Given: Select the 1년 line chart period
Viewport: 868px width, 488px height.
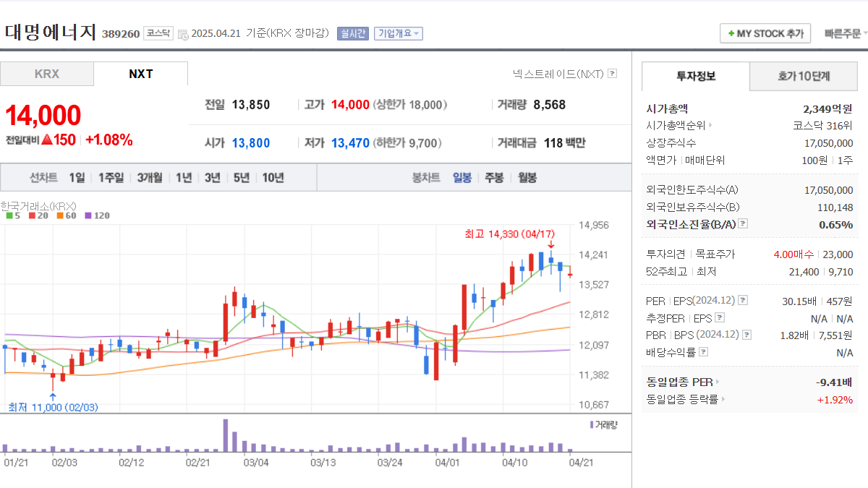Looking at the screenshot, I should (x=184, y=178).
